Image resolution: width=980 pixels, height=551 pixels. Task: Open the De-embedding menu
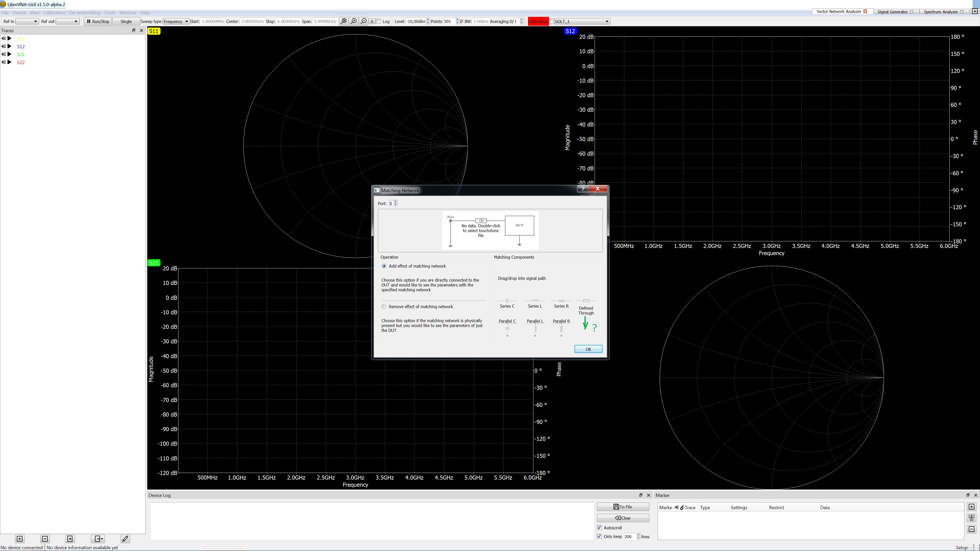[84, 12]
